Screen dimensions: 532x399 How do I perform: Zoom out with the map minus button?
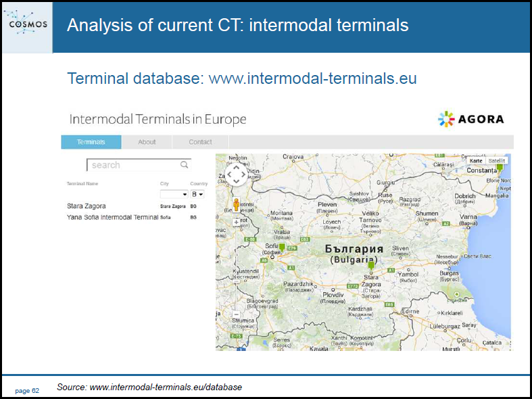pyautogui.click(x=236, y=314)
